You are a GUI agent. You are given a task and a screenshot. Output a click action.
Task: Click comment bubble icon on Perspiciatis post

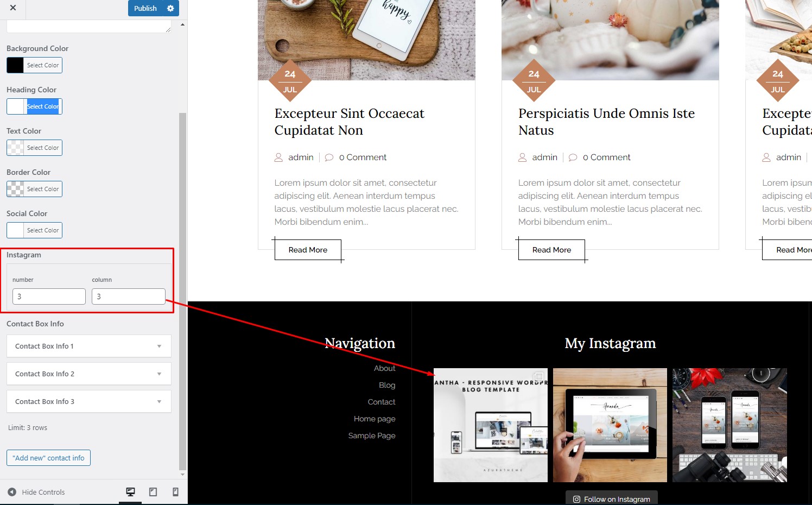click(x=573, y=157)
